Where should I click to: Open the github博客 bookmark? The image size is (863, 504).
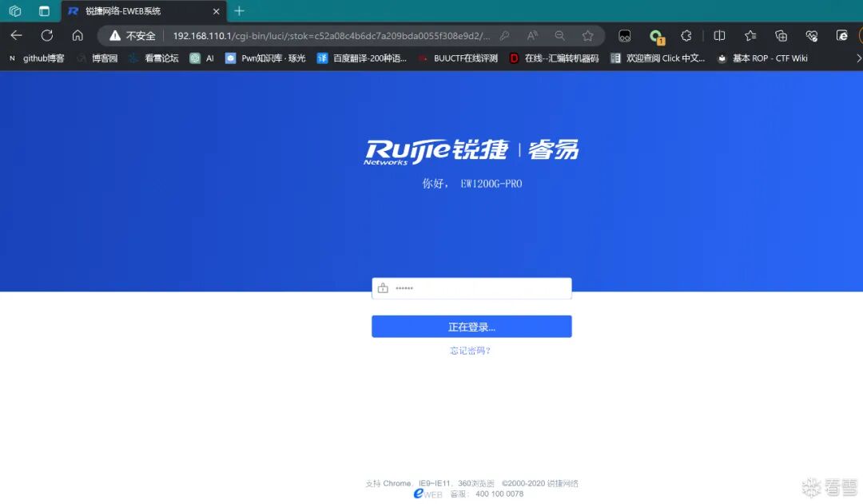point(37,58)
